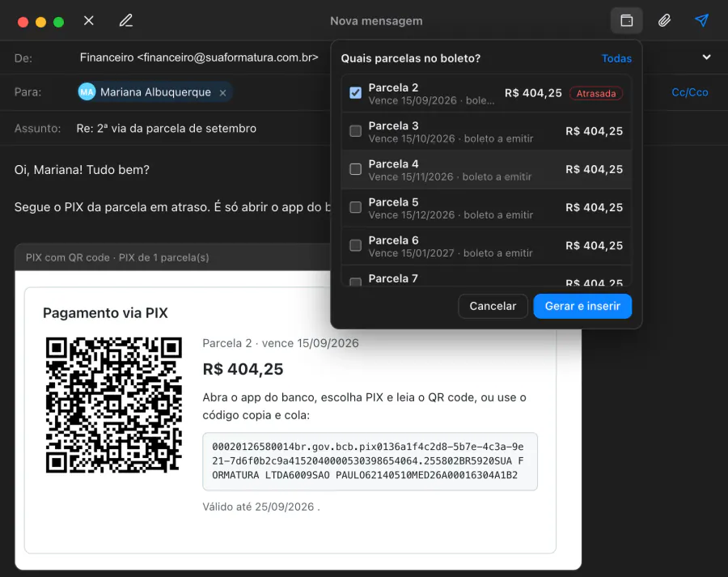Open Cc/Cco fields
Image resolution: width=728 pixels, height=577 pixels.
click(689, 92)
